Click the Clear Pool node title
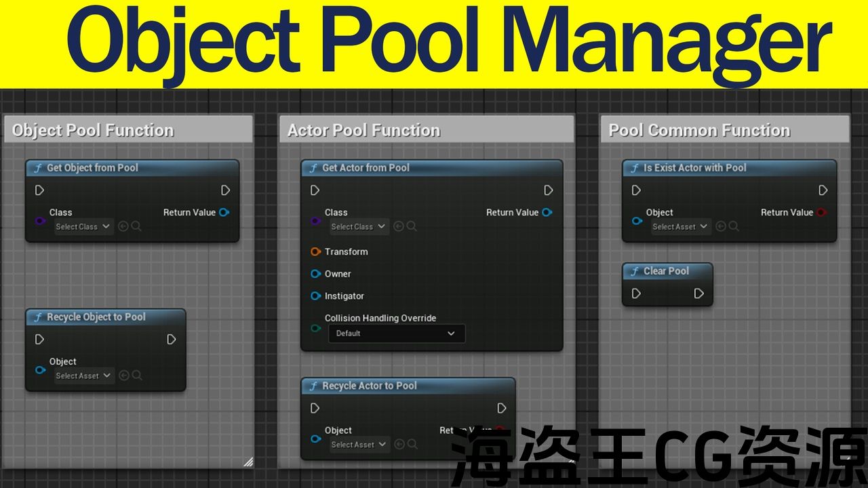 point(666,271)
